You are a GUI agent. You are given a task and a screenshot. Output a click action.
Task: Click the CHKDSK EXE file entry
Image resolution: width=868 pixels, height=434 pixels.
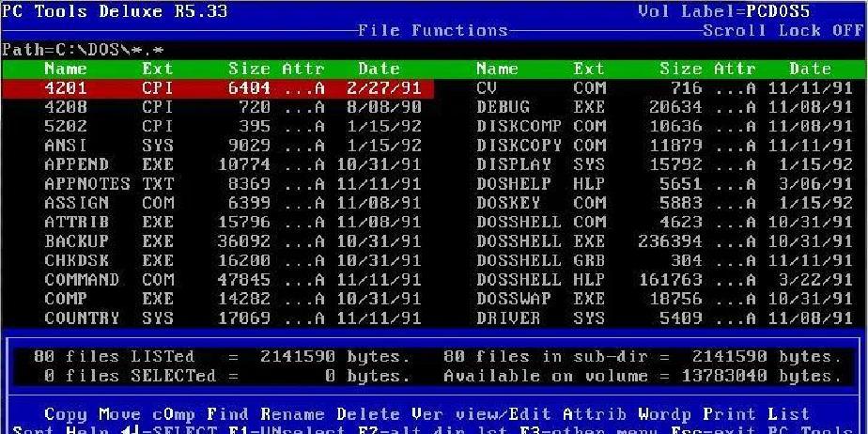[x=218, y=260]
